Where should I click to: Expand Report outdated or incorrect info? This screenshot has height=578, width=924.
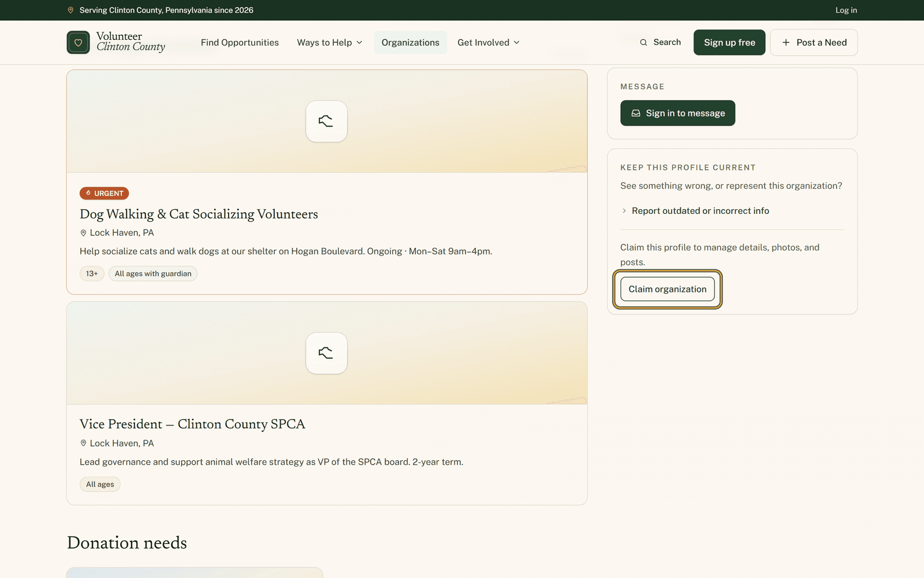(695, 211)
